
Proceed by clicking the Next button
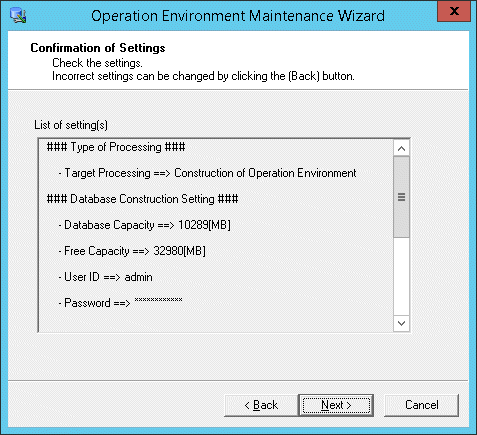click(x=336, y=405)
